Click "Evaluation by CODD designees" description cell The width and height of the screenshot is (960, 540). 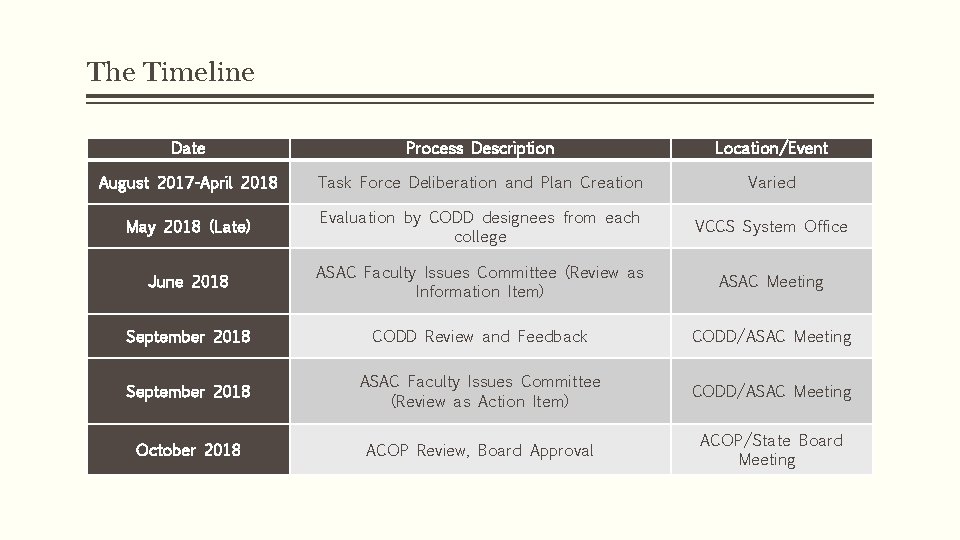coord(480,227)
